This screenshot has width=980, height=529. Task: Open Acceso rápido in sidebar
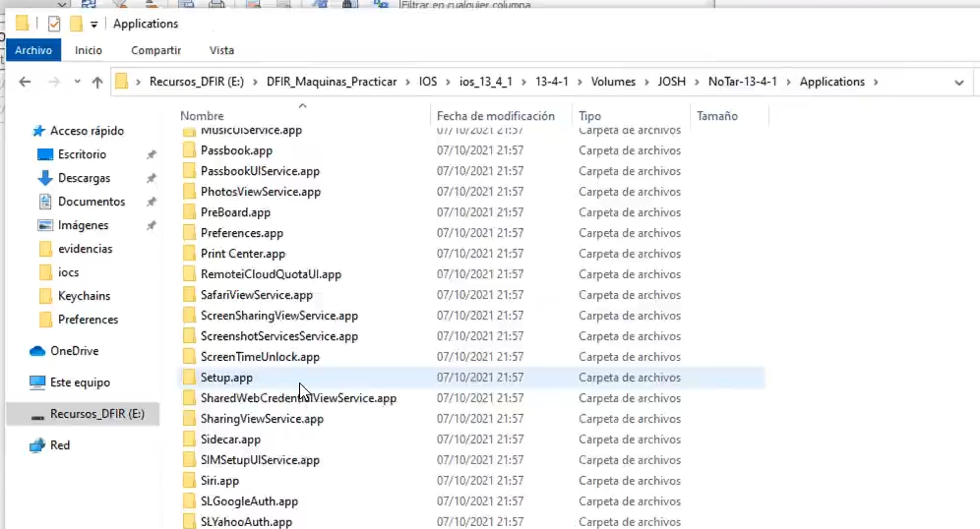(x=87, y=131)
